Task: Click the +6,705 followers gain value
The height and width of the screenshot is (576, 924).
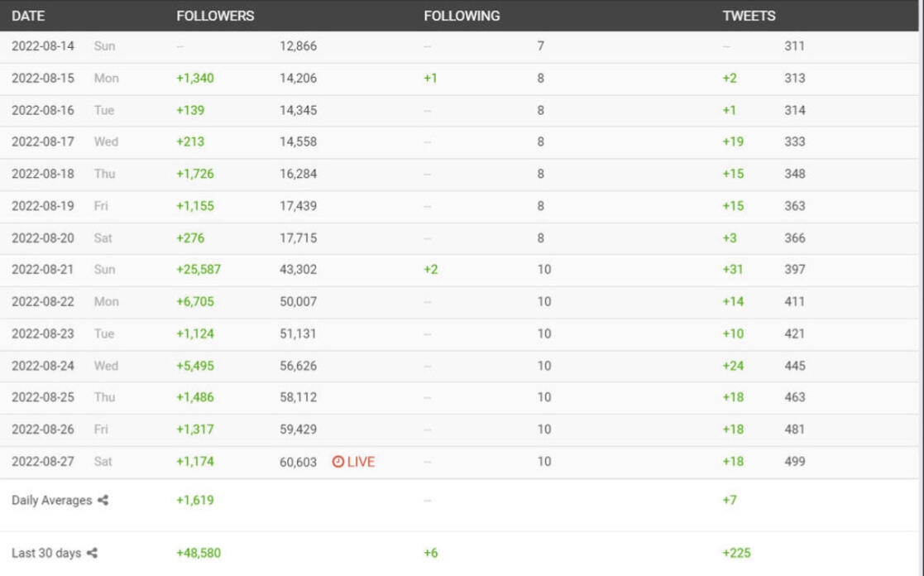Action: tap(195, 302)
